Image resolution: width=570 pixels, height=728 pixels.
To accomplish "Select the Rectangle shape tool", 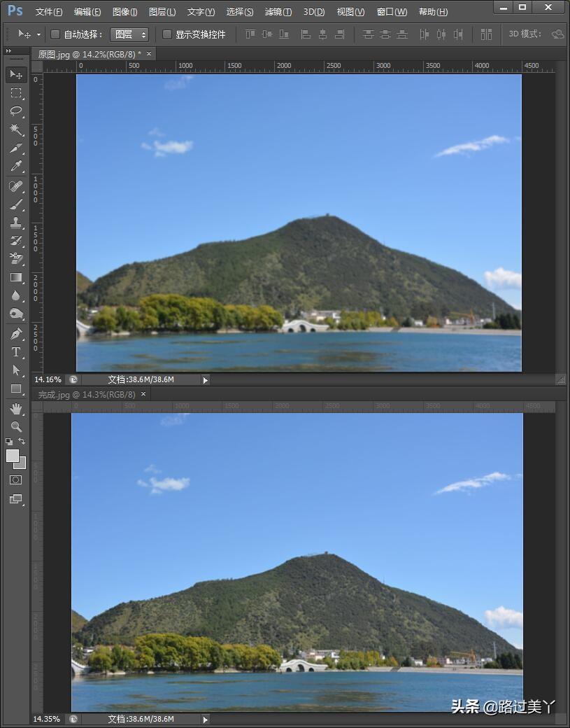I will pos(16,388).
